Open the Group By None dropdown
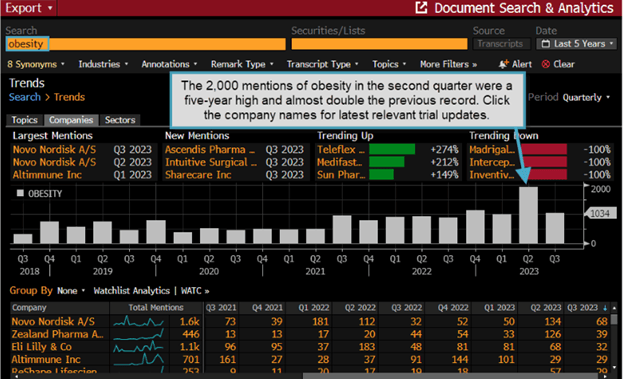 click(71, 291)
